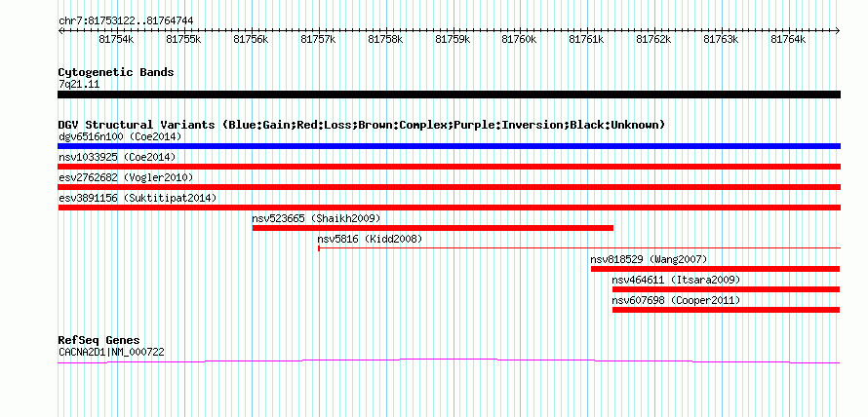The width and height of the screenshot is (868, 417).
Task: Click the DGV Structural Variants track heading
Action: tap(362, 125)
